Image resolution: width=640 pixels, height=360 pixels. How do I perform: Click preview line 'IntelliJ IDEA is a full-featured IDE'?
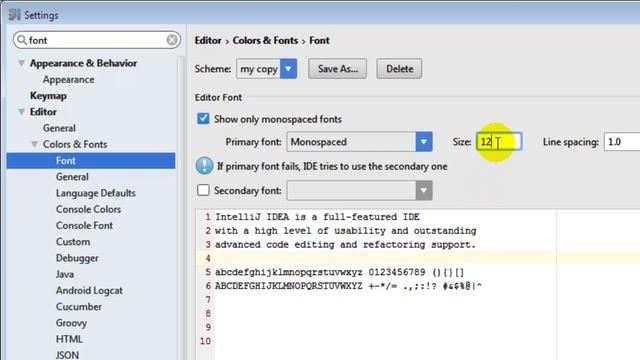[x=317, y=217]
